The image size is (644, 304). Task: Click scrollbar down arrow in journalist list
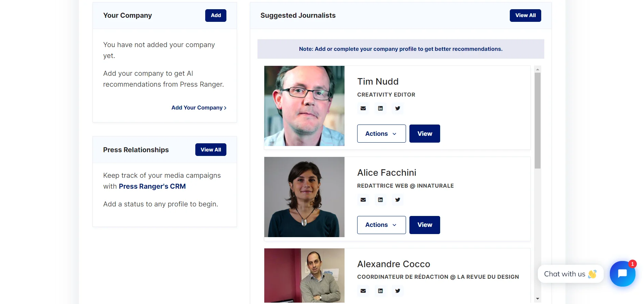coord(537,299)
